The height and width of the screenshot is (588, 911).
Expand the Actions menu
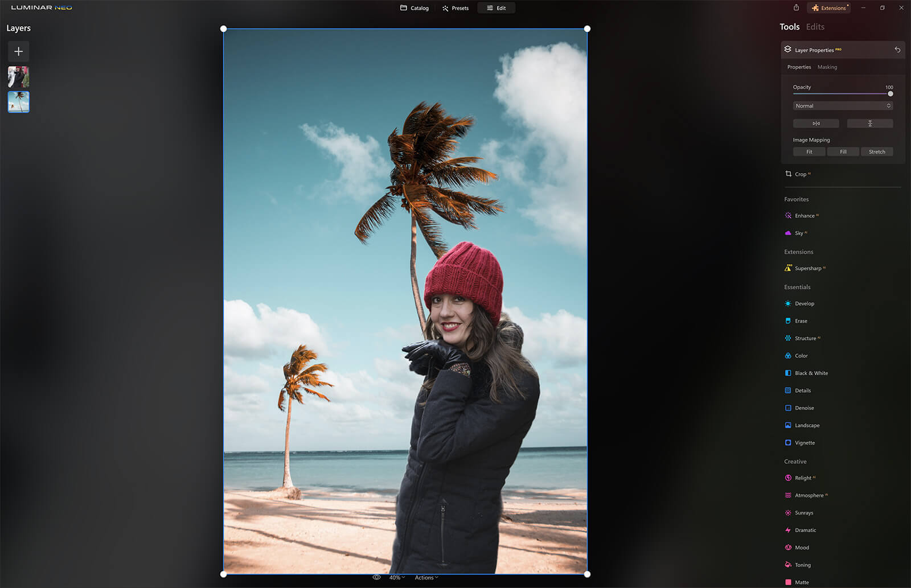coord(426,577)
